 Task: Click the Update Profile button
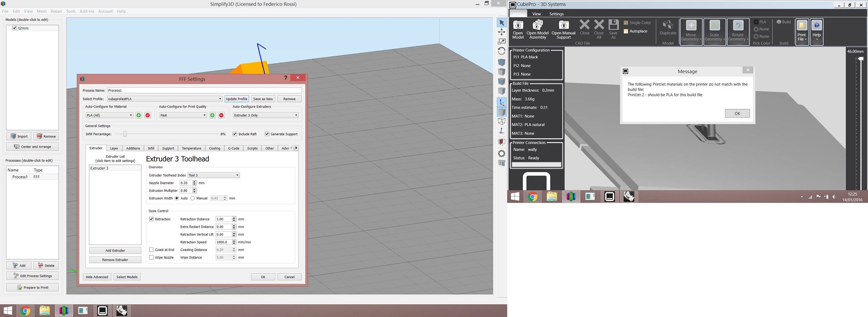pyautogui.click(x=236, y=99)
